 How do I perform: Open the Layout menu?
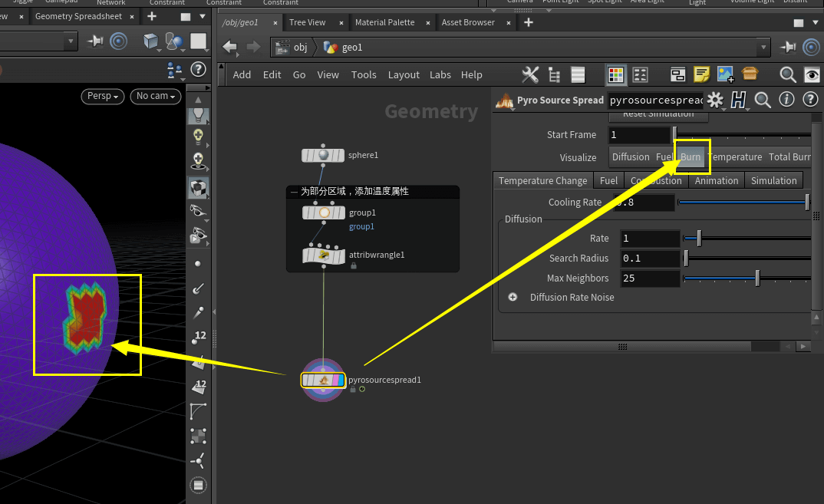(x=404, y=74)
